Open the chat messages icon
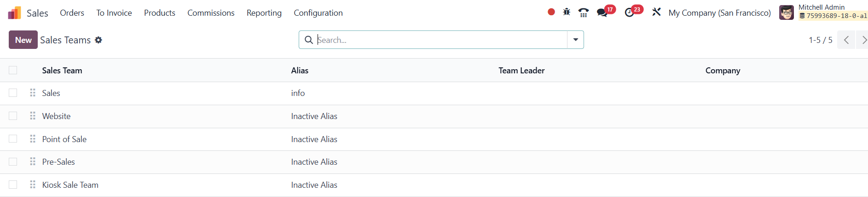The height and width of the screenshot is (197, 868). [602, 13]
